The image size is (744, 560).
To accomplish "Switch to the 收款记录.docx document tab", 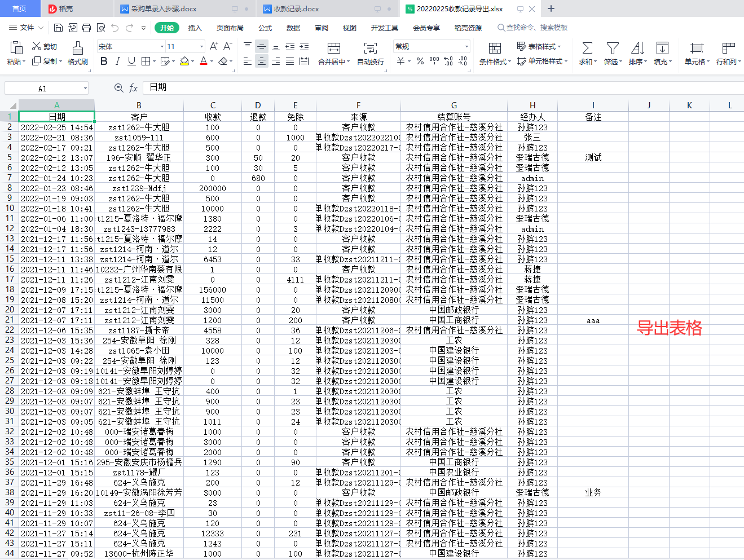I will [296, 9].
